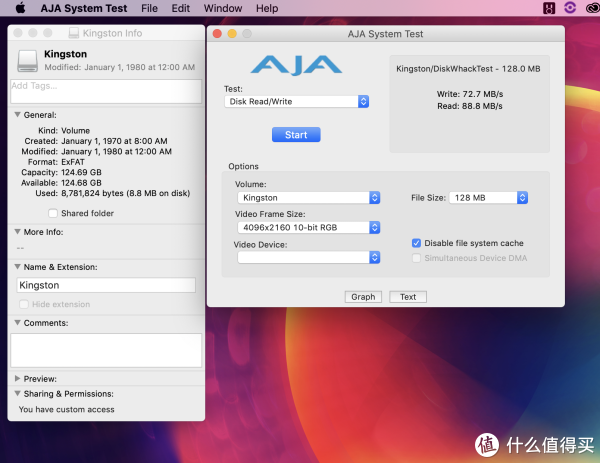Close the AJA System Test window
Screen dimensions: 600x463
click(x=217, y=34)
